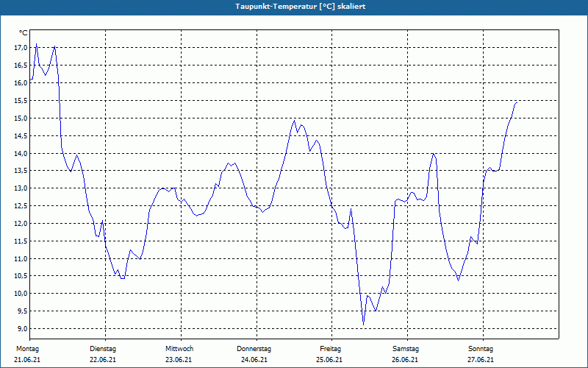Image resolution: width=588 pixels, height=368 pixels.
Task: Select the 9,0 y-axis value
Action: [x=23, y=328]
